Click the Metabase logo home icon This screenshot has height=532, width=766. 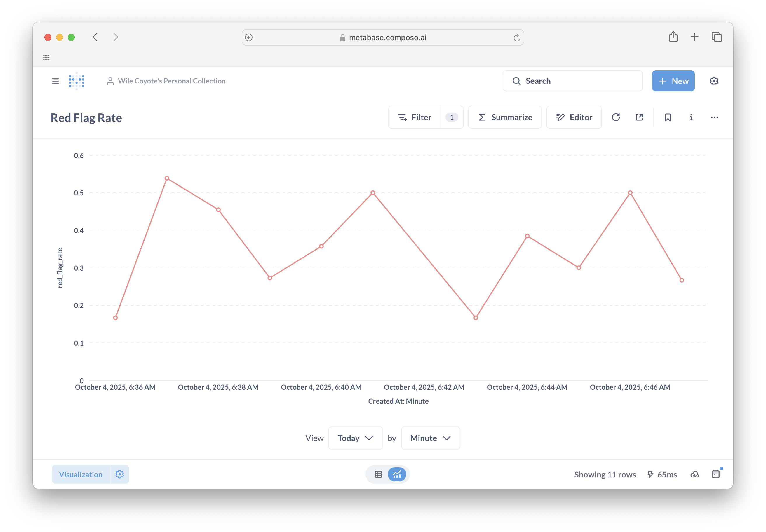[76, 81]
